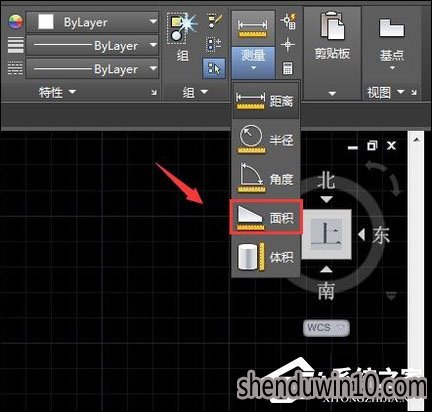Select the 角度 (Angle) measure tool

point(266,178)
